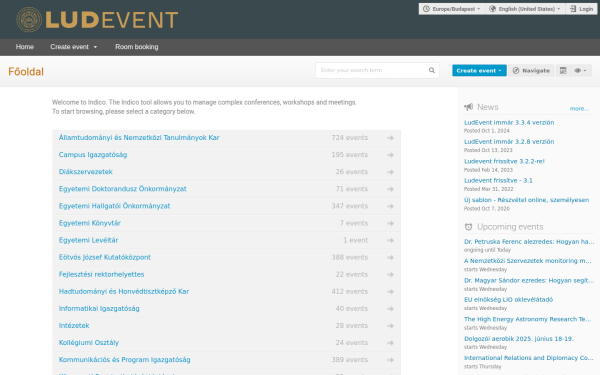Click arrow in Egyetemi Könyvtár row
Image resolution: width=600 pixels, height=375 pixels.
(x=390, y=223)
